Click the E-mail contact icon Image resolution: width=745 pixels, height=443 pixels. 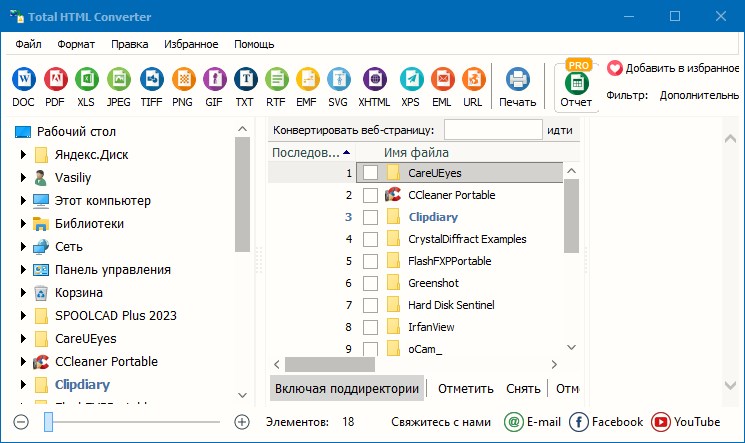click(514, 422)
